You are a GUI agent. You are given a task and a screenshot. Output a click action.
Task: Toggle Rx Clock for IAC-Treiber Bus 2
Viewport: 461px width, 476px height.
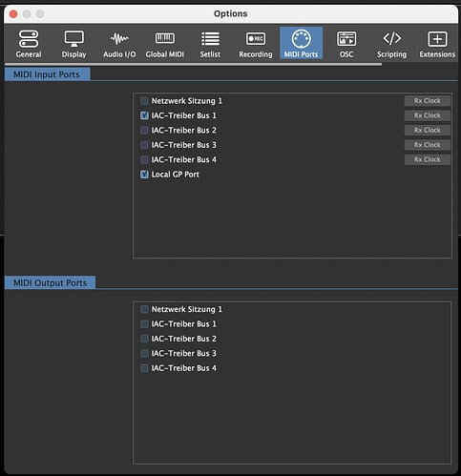click(428, 130)
